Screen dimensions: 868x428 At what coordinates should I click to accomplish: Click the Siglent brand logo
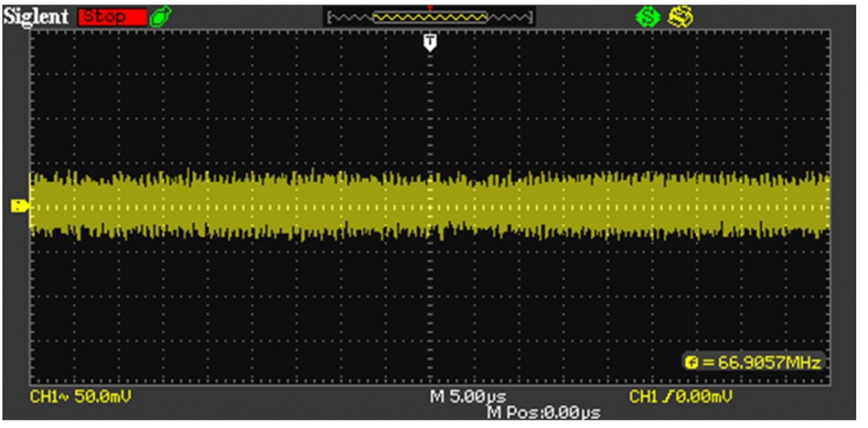point(37,16)
